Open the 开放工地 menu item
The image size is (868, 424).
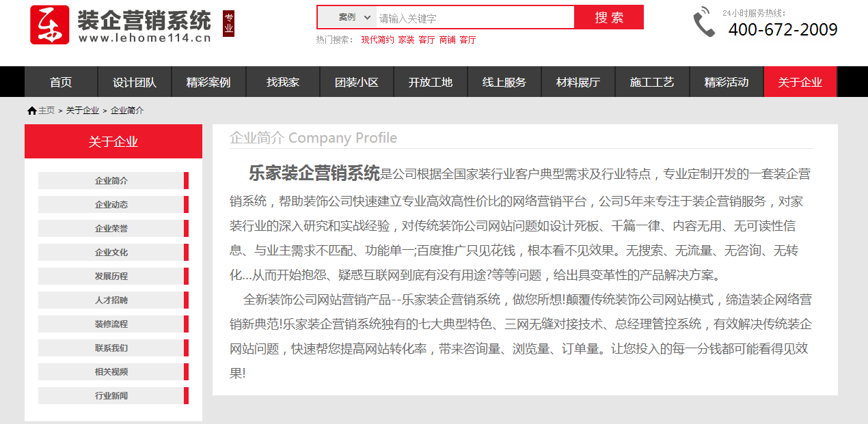pos(431,83)
